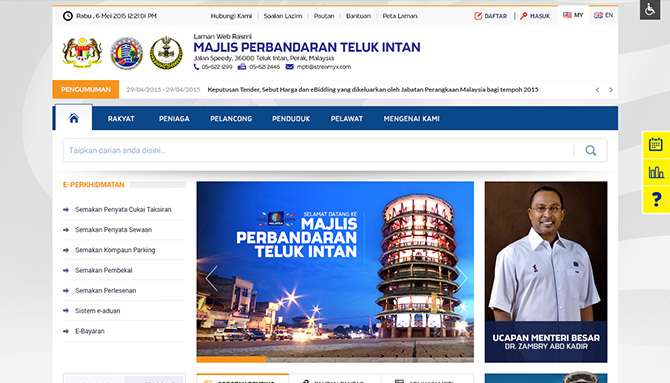Click the Majlis Perbandaran Teluk Intan title
Image resolution: width=670 pixels, height=383 pixels.
tap(307, 47)
